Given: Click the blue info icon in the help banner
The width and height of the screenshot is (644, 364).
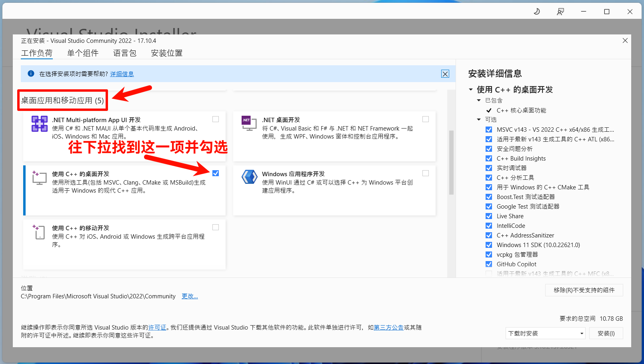Looking at the screenshot, I should [x=31, y=73].
